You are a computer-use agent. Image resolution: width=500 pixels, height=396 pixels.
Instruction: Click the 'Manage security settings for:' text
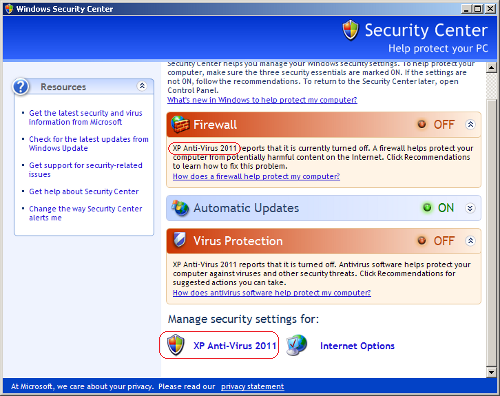243,319
